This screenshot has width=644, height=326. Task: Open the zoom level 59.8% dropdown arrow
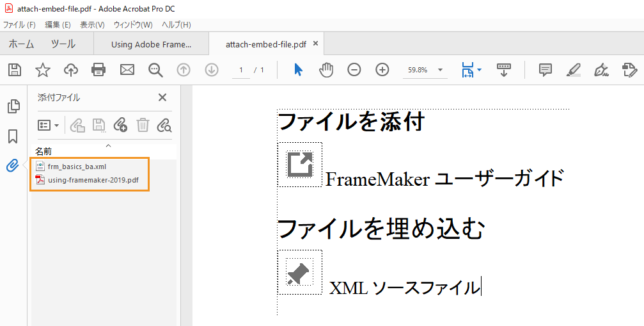coord(440,70)
